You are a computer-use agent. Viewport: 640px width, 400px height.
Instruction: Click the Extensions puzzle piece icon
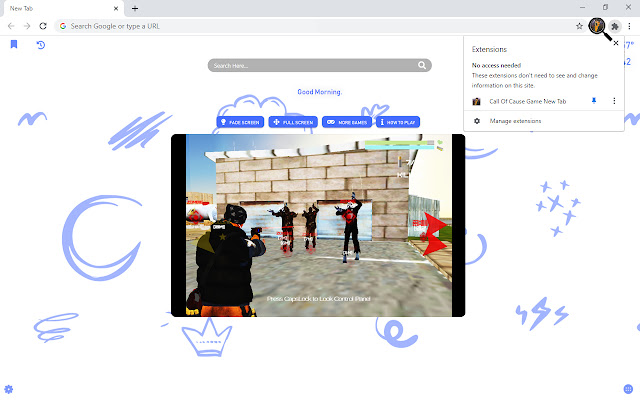pos(614,25)
